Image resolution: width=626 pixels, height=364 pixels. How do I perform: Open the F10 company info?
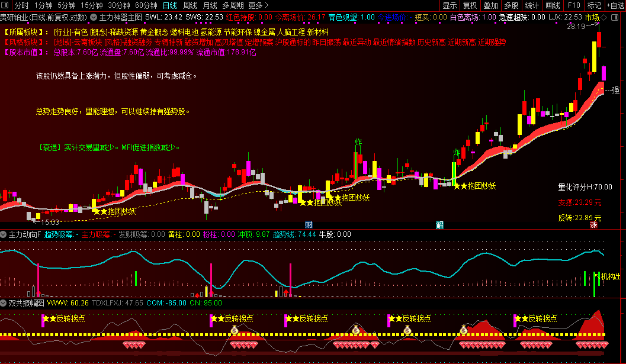(x=574, y=5)
